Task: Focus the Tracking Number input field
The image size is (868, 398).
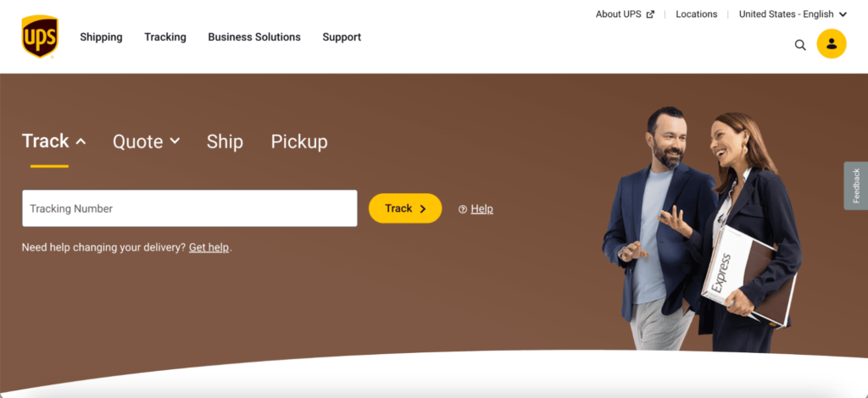Action: 190,208
